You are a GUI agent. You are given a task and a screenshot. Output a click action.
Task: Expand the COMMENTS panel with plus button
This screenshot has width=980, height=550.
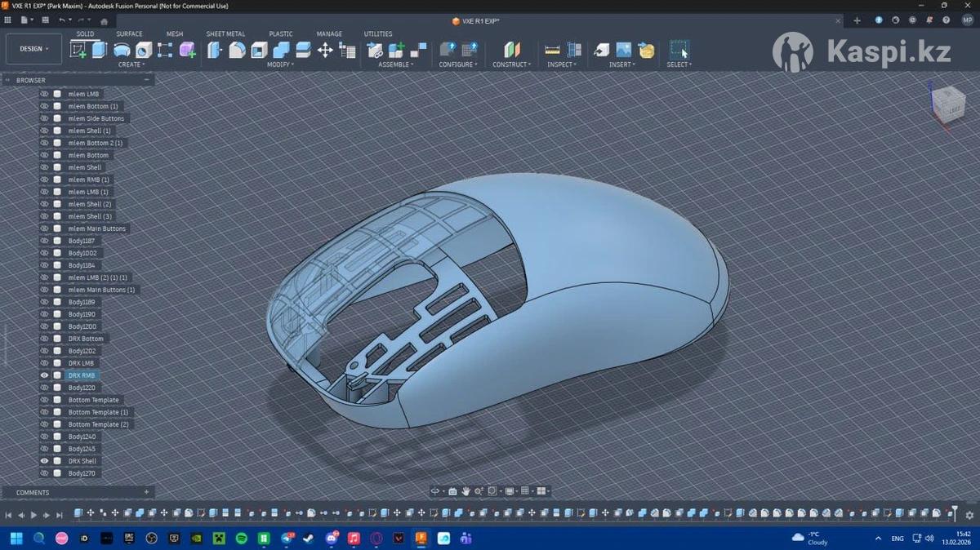[x=146, y=492]
